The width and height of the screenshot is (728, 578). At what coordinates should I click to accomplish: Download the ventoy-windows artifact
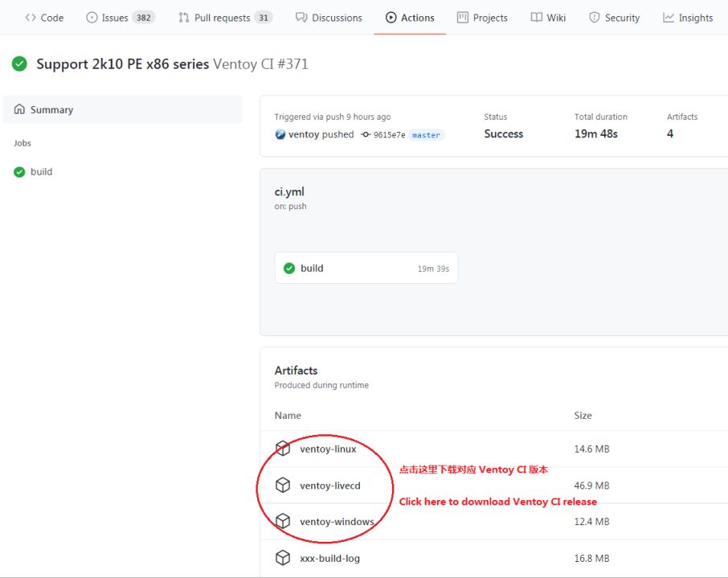click(x=337, y=522)
